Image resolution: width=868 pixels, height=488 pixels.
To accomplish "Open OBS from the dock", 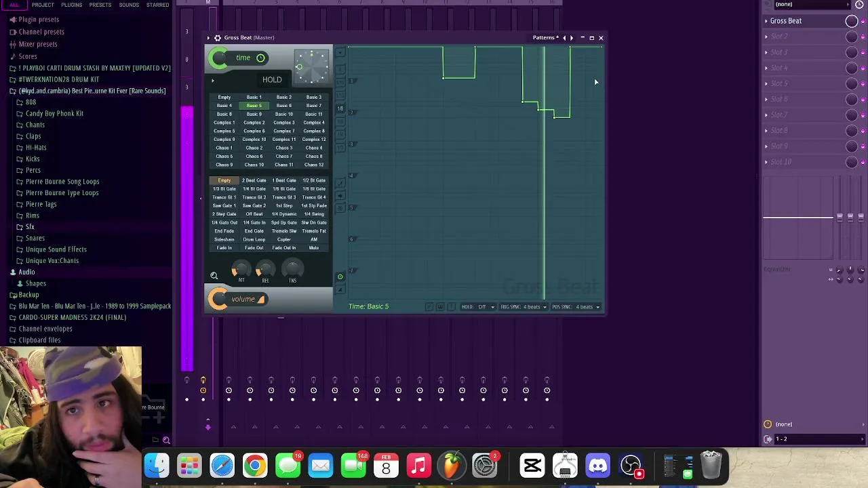I will (631, 466).
